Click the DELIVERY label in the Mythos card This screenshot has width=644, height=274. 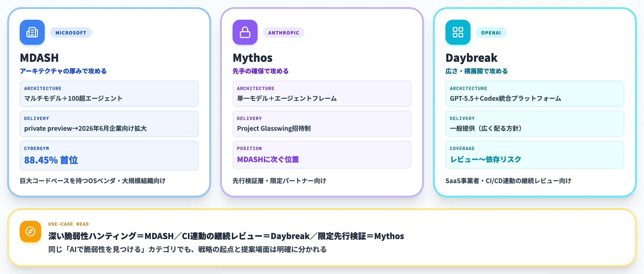(249, 118)
